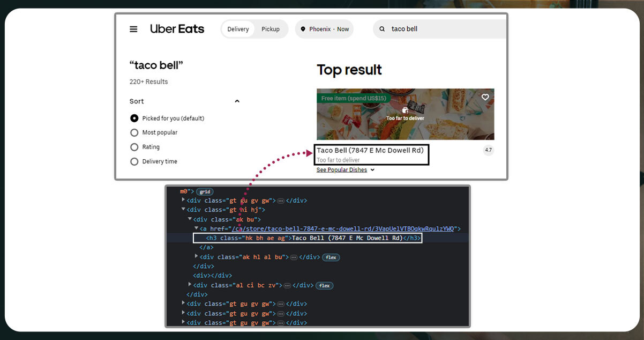Click the 4.7 rating badge

pos(488,150)
